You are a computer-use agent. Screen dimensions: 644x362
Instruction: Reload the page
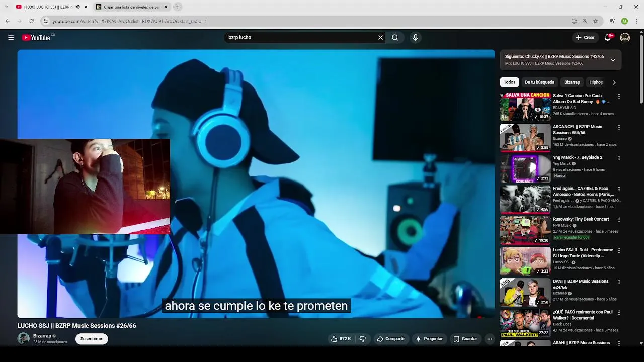point(31,21)
